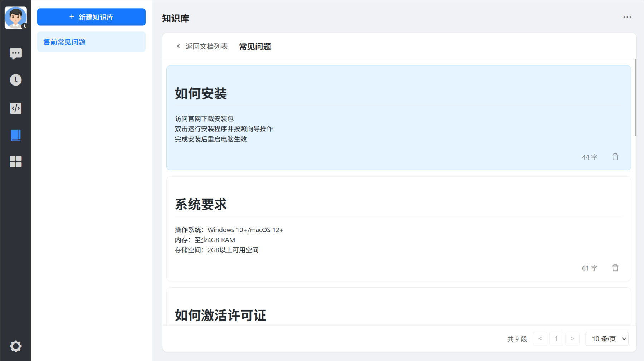This screenshot has height=361, width=644.
Task: Open the chat messages sidebar icon
Action: 15,54
